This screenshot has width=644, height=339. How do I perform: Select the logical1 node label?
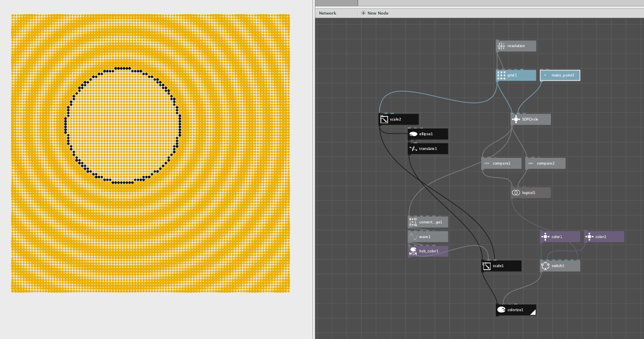point(529,193)
